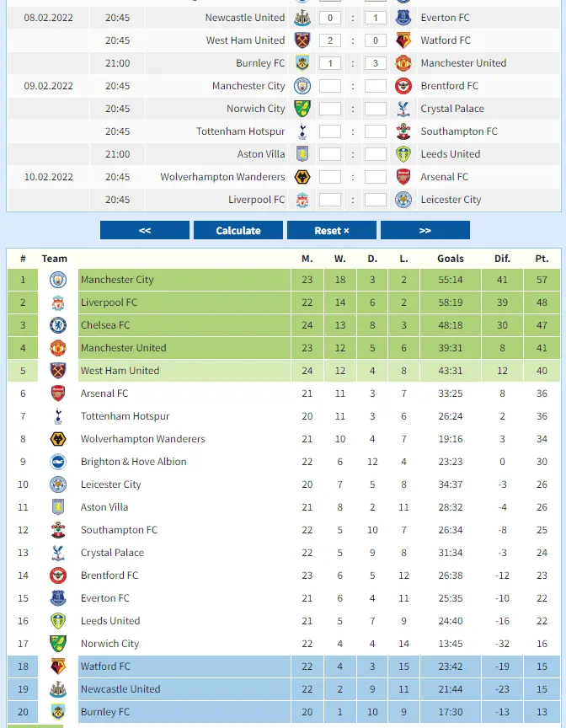This screenshot has width=566, height=728.
Task: Click the Leeds United crest in the fixtures list
Action: (x=403, y=154)
